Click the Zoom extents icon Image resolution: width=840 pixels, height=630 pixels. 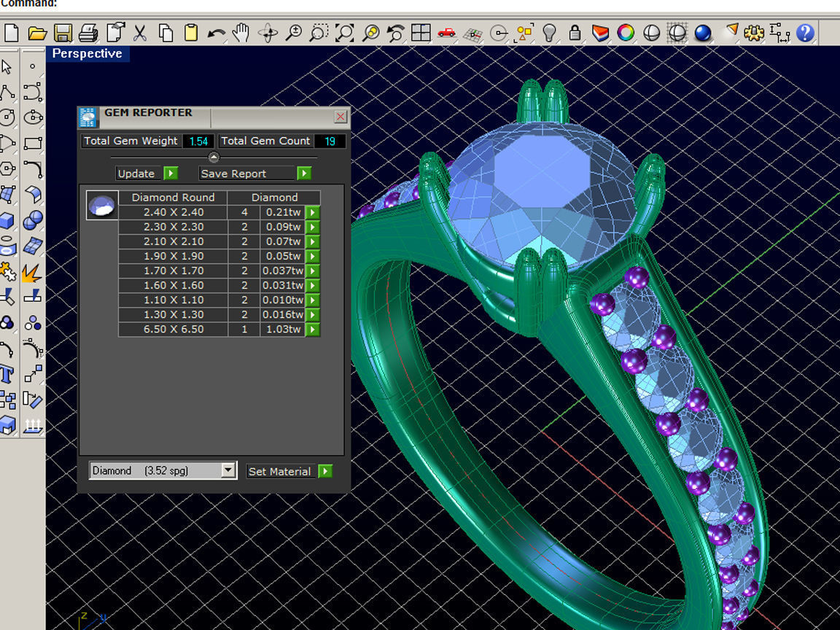pyautogui.click(x=344, y=34)
